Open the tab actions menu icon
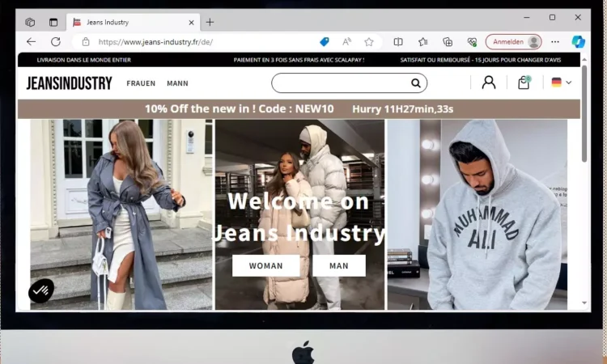 tap(53, 23)
